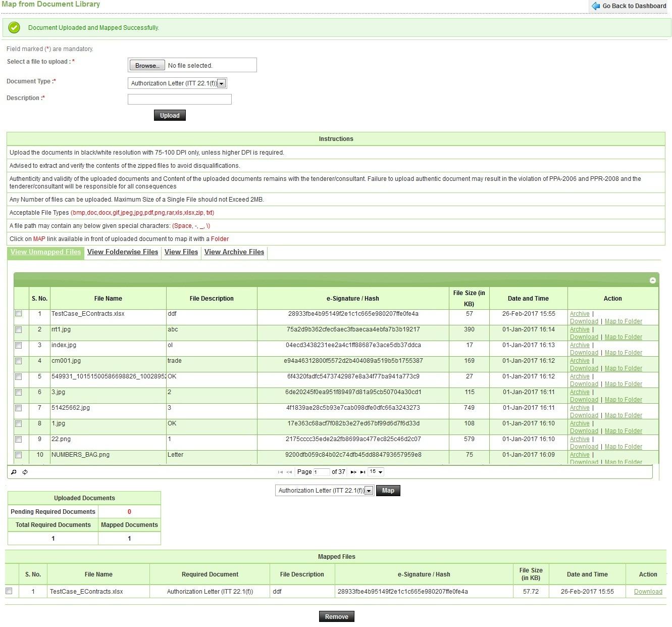Tick the checkbox for TestCase_EContracts.xlsx in the unmapped list
This screenshot has height=627, width=672.
[19, 314]
